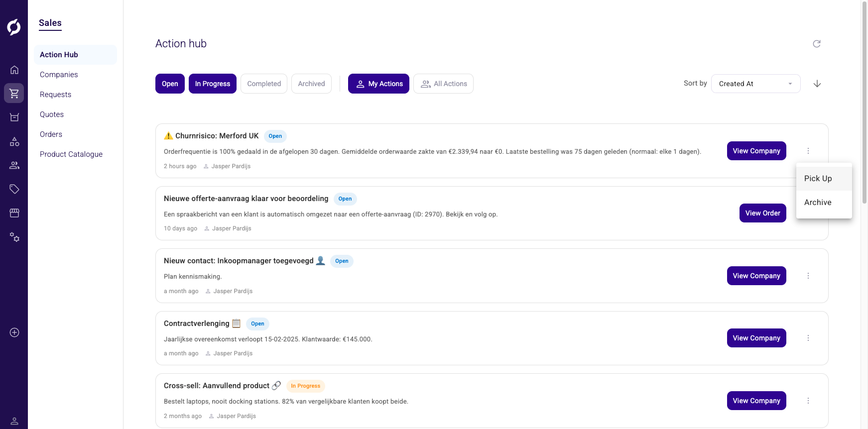Image resolution: width=868 pixels, height=429 pixels.
Task: Go to Product Catalogue in Sales menu
Action: click(71, 154)
